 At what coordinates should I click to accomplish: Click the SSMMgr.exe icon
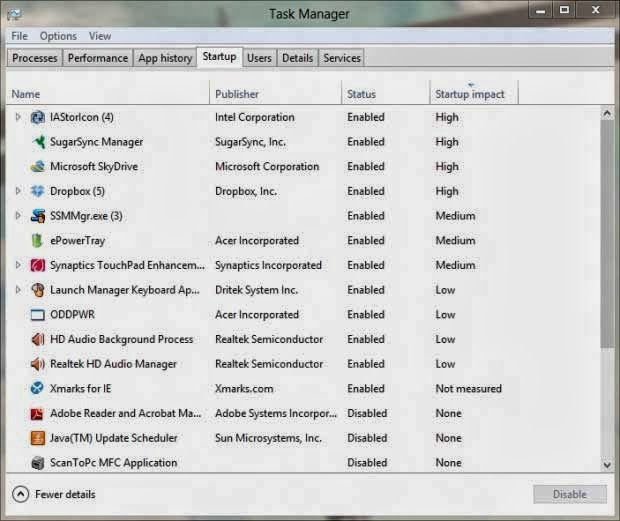(x=38, y=216)
